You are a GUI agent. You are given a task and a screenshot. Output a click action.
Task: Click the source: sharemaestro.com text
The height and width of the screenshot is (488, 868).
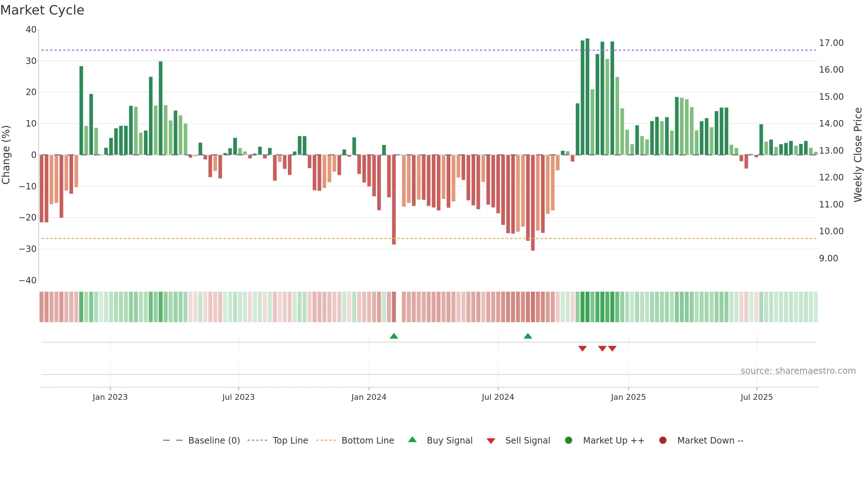(x=798, y=371)
